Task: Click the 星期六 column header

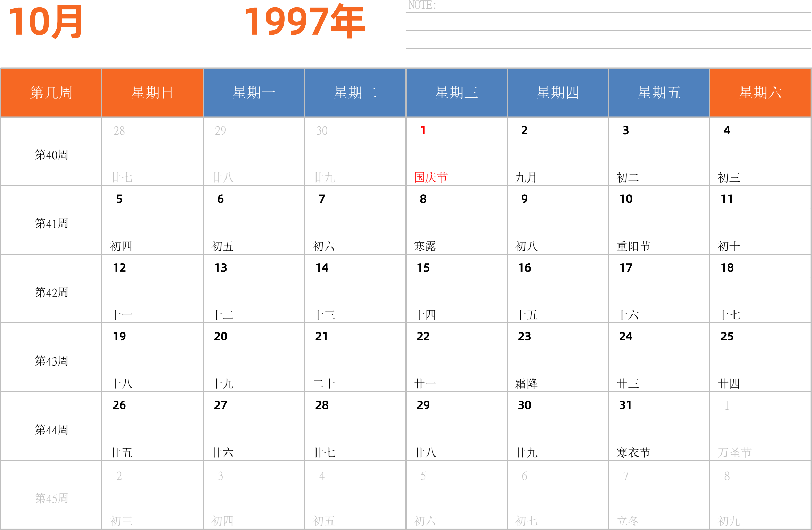Action: click(760, 93)
